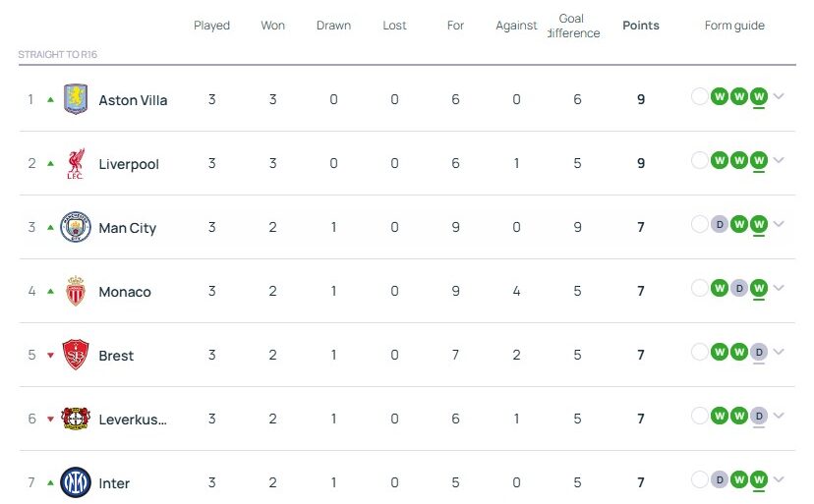Click Brest's most recent draw badge
This screenshot has height=504, width=814.
tap(759, 352)
